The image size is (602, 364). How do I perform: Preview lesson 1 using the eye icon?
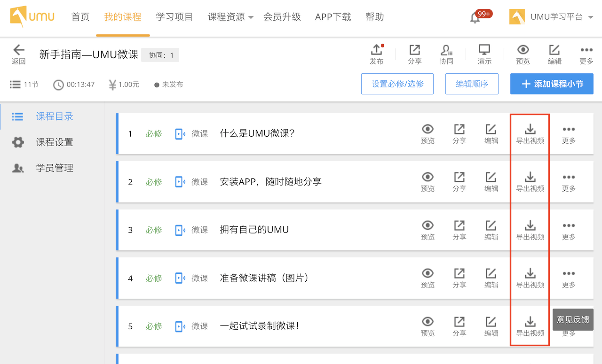tap(428, 129)
